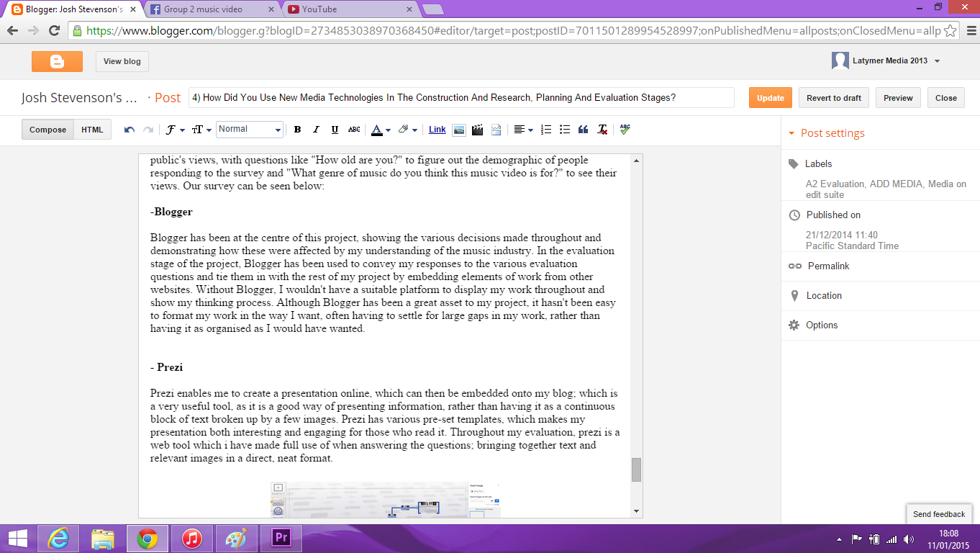
Task: Click the insert image icon
Action: pyautogui.click(x=458, y=130)
